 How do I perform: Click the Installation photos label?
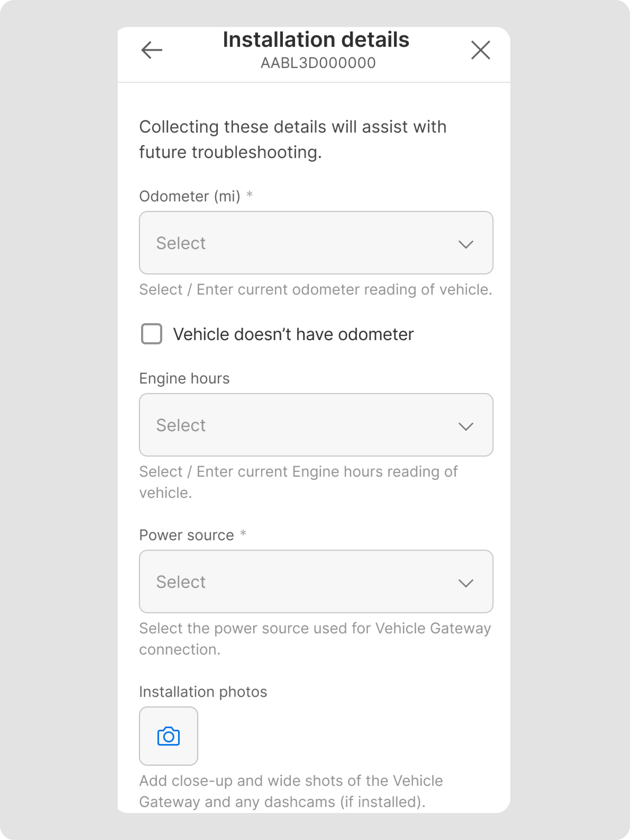pyautogui.click(x=203, y=692)
